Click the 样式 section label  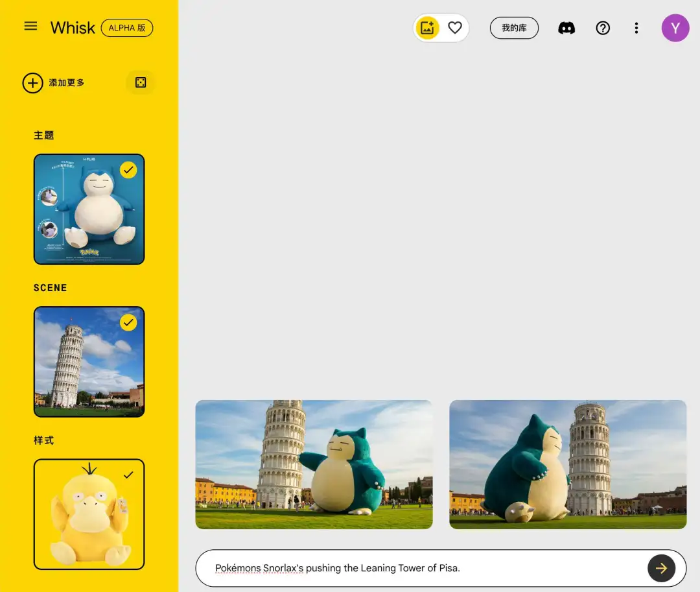click(x=44, y=440)
